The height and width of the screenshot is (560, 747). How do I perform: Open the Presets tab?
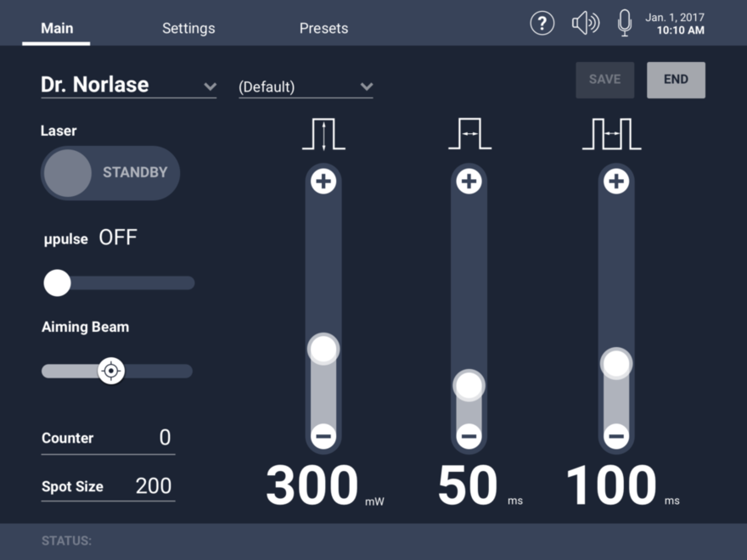[323, 28]
